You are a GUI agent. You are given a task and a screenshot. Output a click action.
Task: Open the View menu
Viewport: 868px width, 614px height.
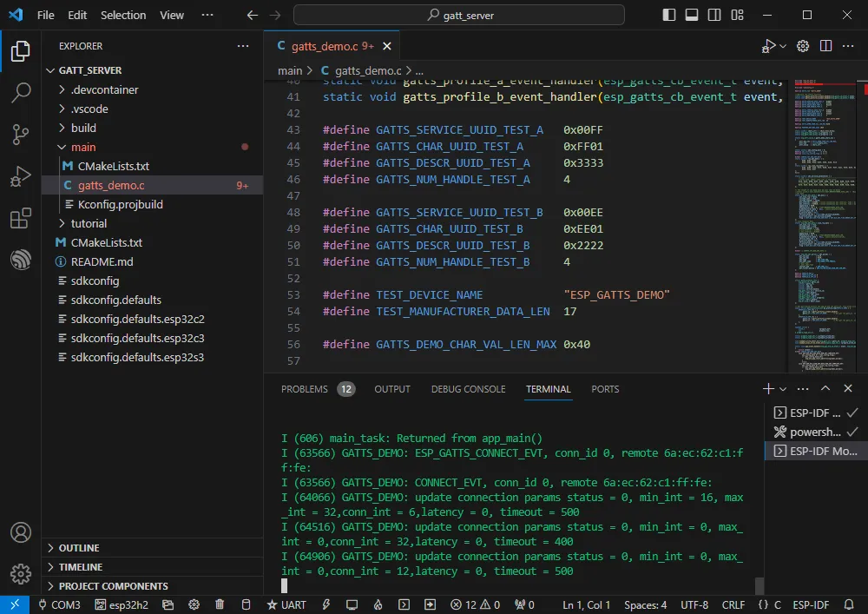click(172, 15)
